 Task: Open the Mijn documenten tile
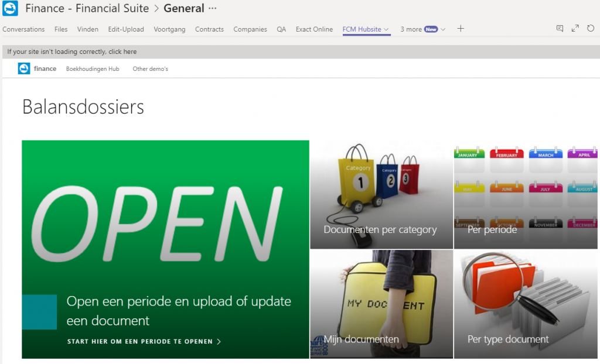[x=381, y=304]
